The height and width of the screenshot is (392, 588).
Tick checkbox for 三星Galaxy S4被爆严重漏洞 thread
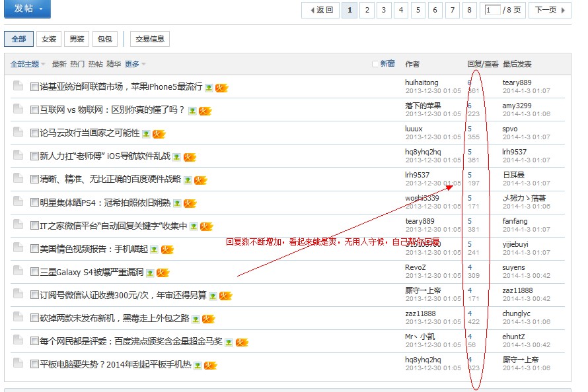tap(34, 272)
